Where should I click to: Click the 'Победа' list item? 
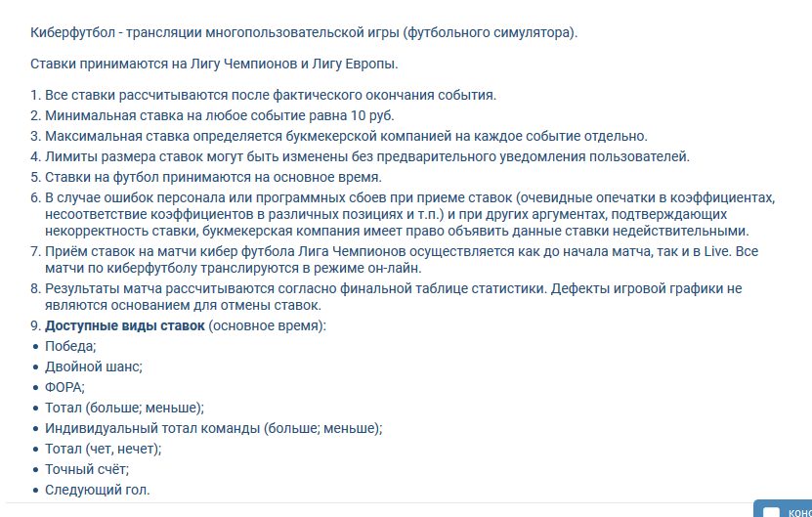[x=70, y=346]
